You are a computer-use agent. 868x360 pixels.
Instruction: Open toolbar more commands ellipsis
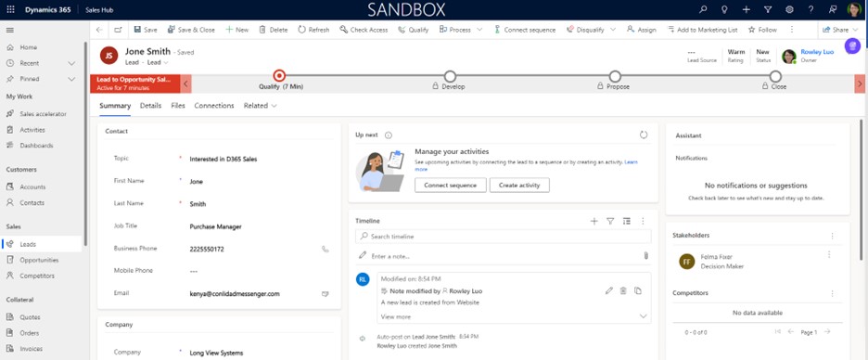792,30
